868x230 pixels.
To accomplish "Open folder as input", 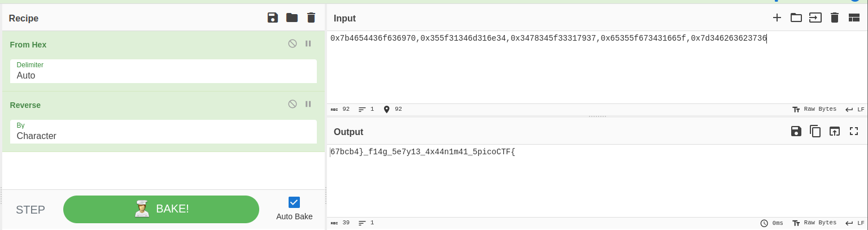I will tap(796, 18).
